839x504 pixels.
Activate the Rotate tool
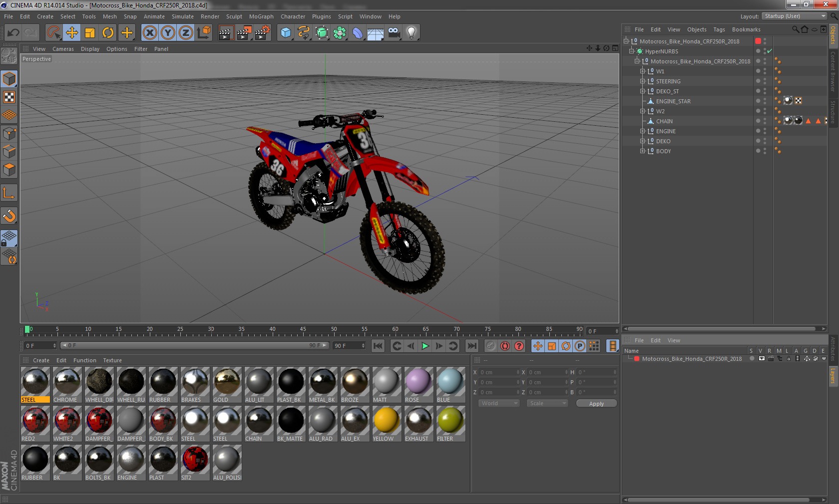tap(108, 33)
